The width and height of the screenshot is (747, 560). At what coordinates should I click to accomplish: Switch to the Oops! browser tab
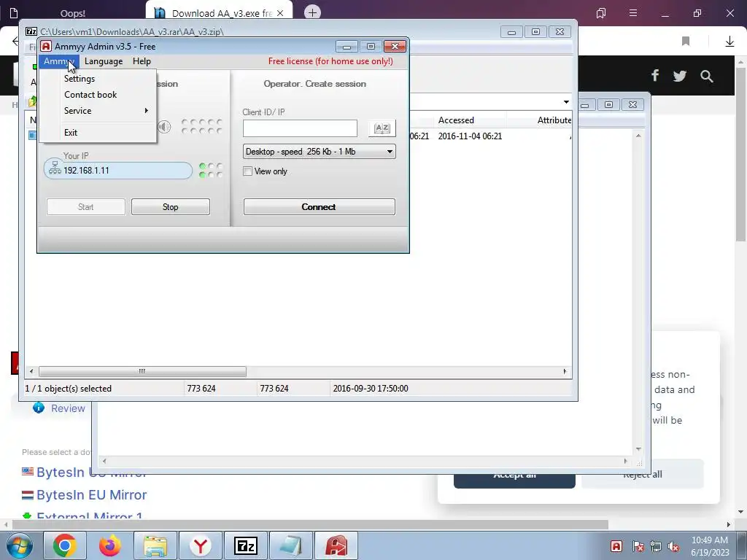[73, 13]
